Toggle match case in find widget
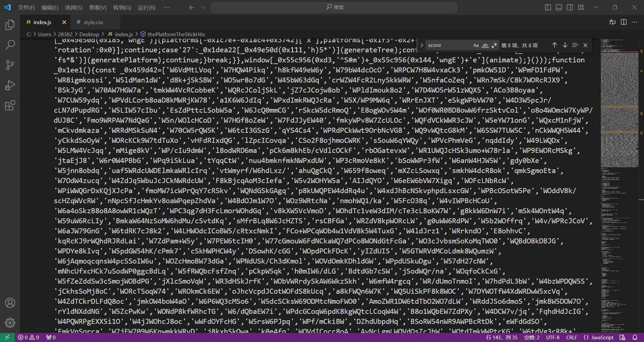Screen dimensions: 644x342 476,45
